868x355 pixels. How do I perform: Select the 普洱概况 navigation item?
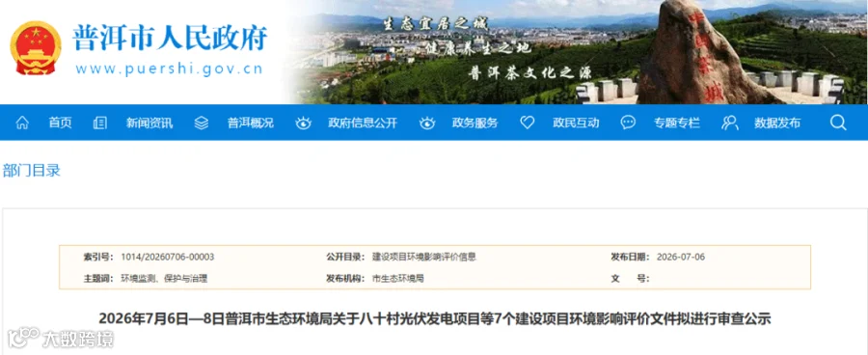click(x=250, y=123)
